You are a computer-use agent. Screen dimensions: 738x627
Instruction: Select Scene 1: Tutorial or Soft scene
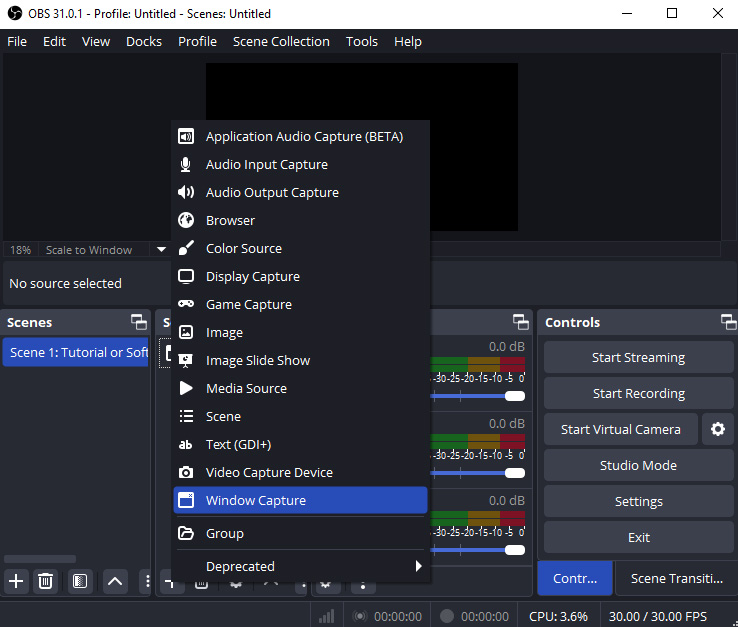pyautogui.click(x=75, y=352)
